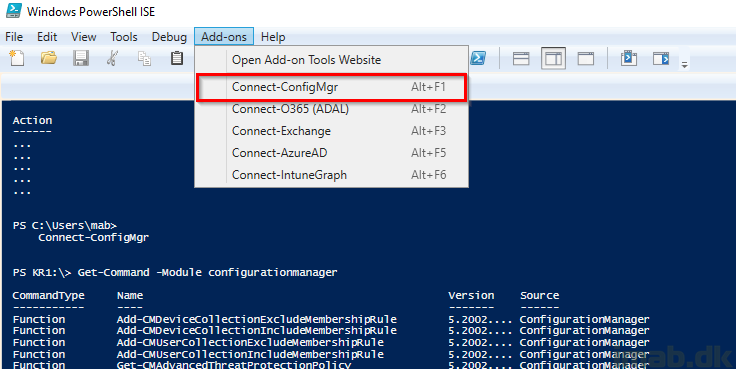Show script pane maximized layout icon
Image resolution: width=736 pixels, height=369 pixels.
pyautogui.click(x=586, y=59)
